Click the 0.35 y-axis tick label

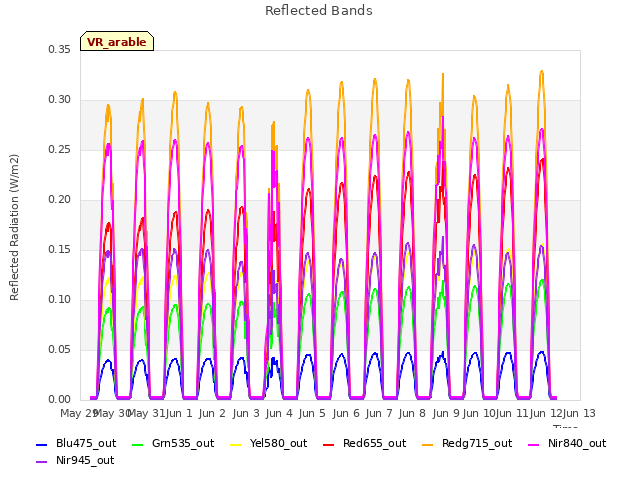(60, 49)
